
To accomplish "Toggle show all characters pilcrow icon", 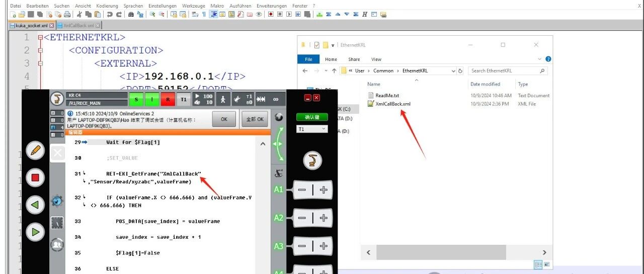I will point(204,15).
